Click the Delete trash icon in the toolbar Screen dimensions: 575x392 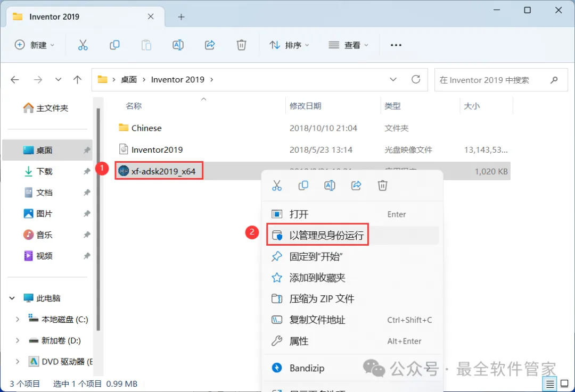[241, 45]
